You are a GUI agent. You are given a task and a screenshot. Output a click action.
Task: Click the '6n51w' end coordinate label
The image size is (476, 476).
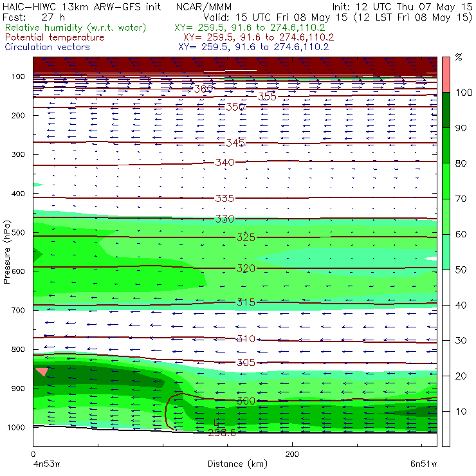click(423, 464)
